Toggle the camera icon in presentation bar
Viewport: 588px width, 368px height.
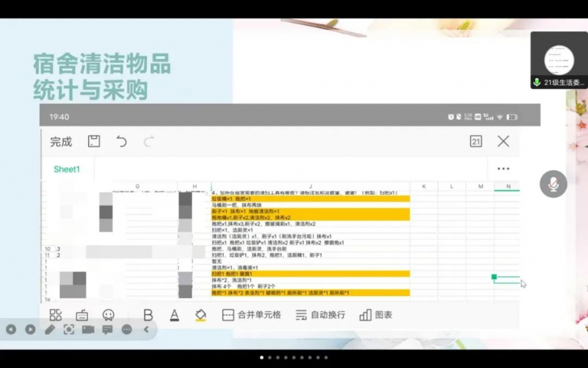(x=88, y=329)
